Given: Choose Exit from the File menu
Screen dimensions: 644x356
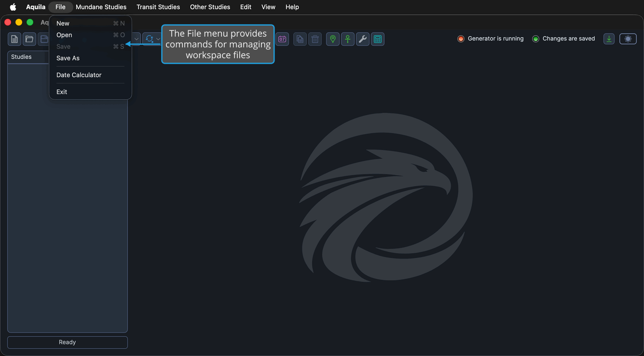Looking at the screenshot, I should (x=90, y=92).
